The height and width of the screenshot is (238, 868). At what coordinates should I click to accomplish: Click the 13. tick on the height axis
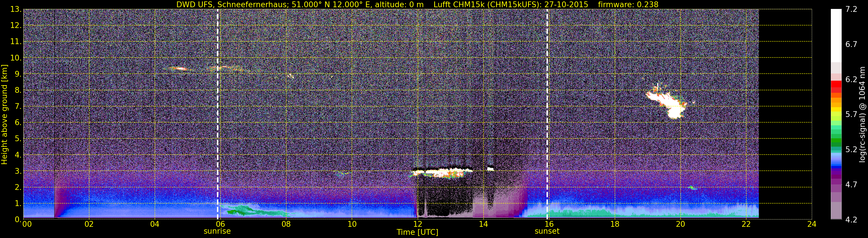pos(16,10)
